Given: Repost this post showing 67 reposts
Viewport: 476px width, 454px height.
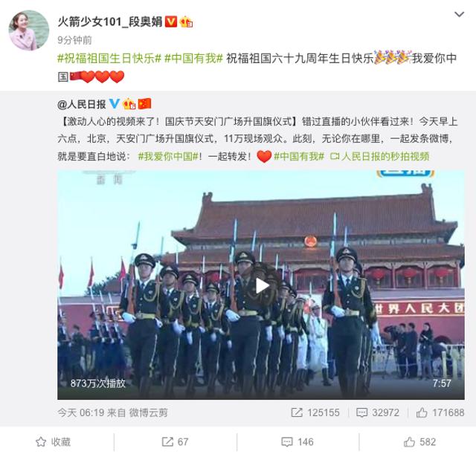Looking at the screenshot, I should [x=176, y=442].
